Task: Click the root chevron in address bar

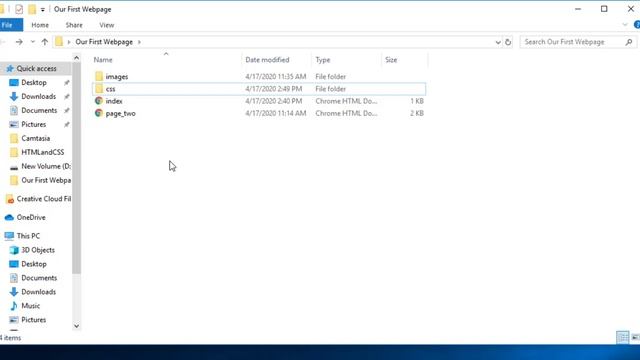Action: (69, 42)
